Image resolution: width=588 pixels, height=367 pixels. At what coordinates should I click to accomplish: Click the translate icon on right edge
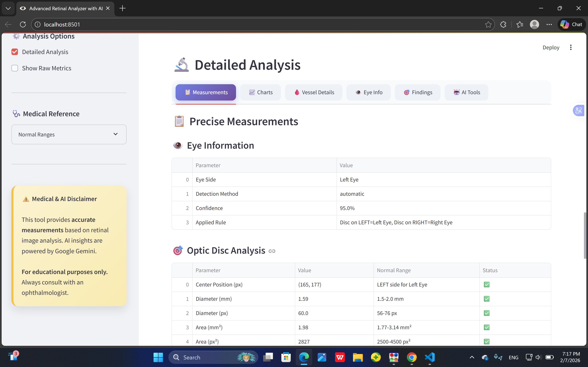tap(579, 111)
